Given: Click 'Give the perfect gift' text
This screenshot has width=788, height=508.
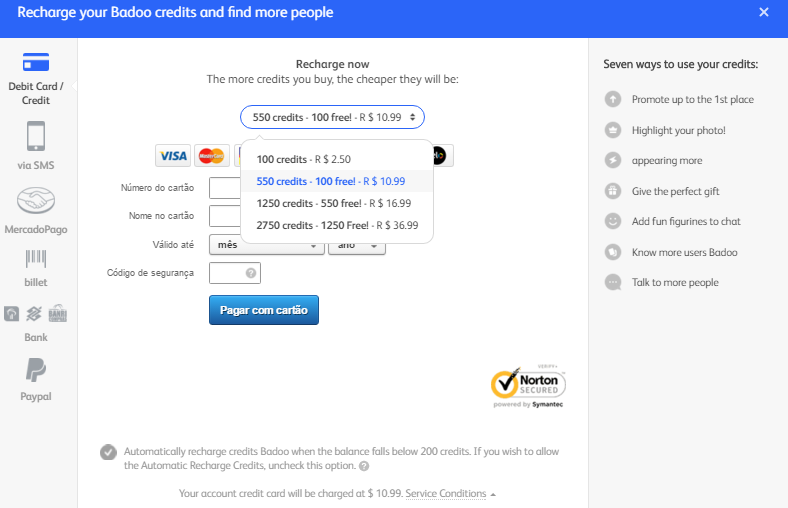Looking at the screenshot, I should coord(675,191).
